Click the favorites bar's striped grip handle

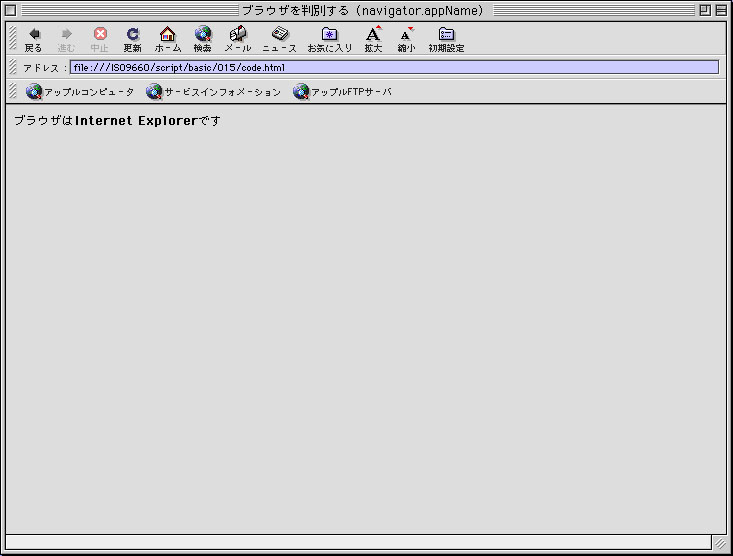13,91
